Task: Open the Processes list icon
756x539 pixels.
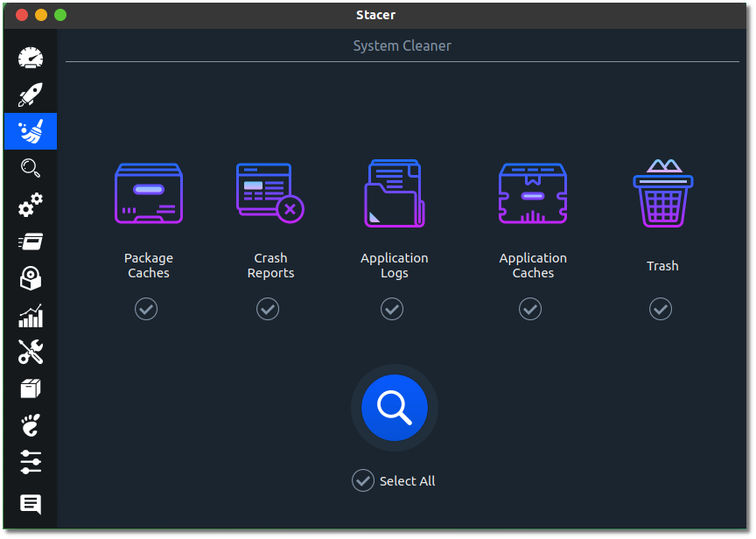Action: point(30,241)
